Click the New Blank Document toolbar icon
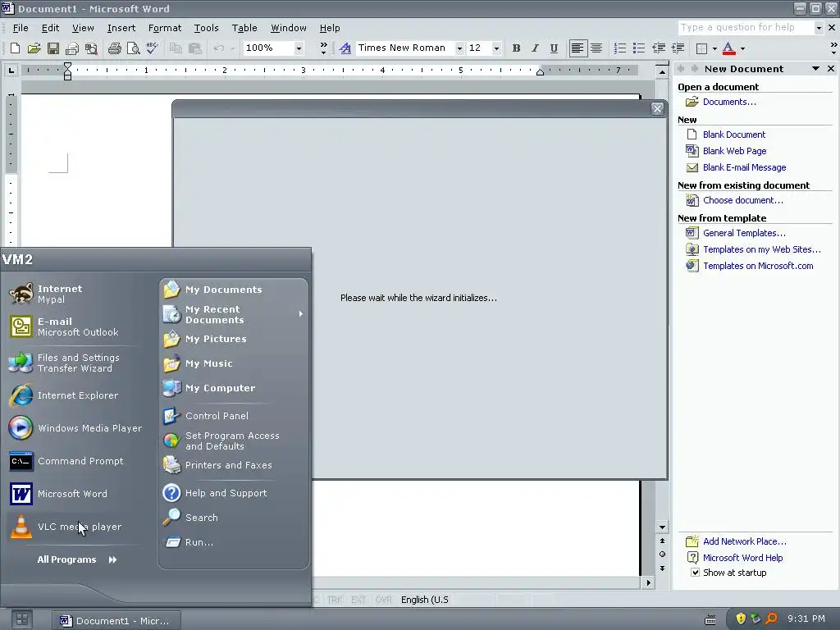The height and width of the screenshot is (630, 840). [15, 48]
